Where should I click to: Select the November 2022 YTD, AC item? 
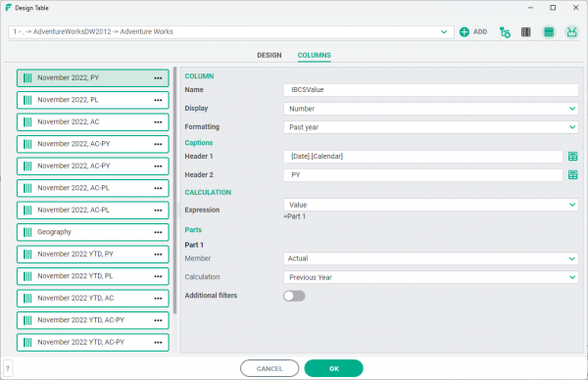pyautogui.click(x=93, y=299)
